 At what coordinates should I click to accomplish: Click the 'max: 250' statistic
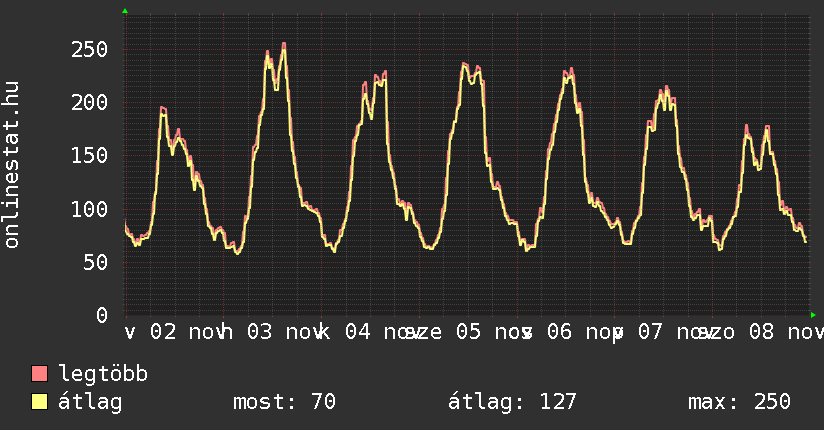click(739, 402)
